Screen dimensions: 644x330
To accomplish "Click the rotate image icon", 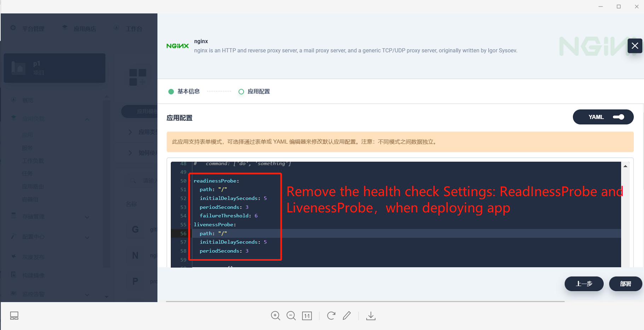I will pyautogui.click(x=331, y=316).
